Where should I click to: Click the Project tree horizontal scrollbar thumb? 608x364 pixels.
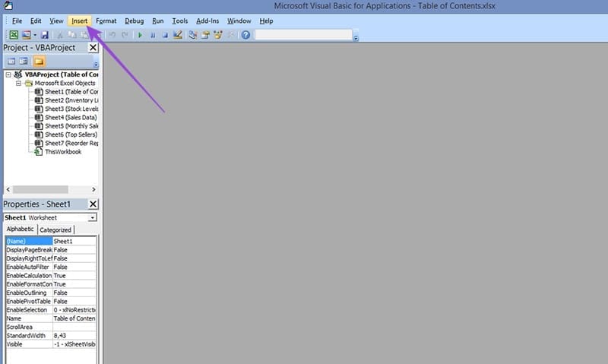(x=41, y=189)
